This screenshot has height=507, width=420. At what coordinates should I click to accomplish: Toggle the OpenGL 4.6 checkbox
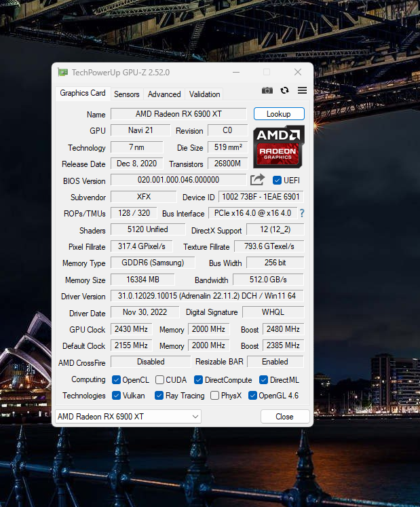[x=252, y=395]
